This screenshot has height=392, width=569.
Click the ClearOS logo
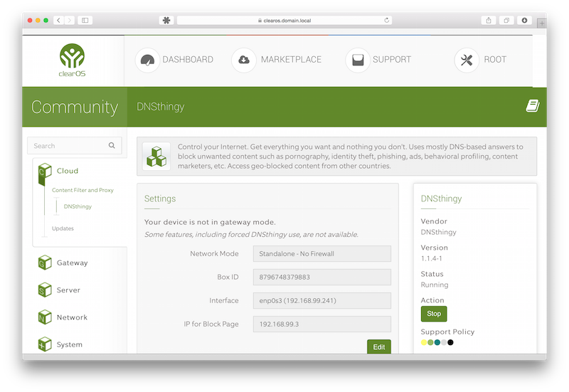73,60
